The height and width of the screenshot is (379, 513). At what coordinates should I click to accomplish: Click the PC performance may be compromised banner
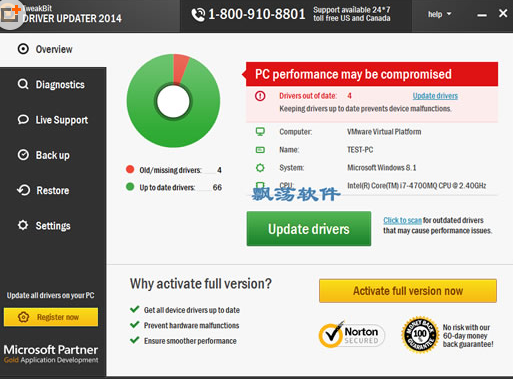(372, 74)
